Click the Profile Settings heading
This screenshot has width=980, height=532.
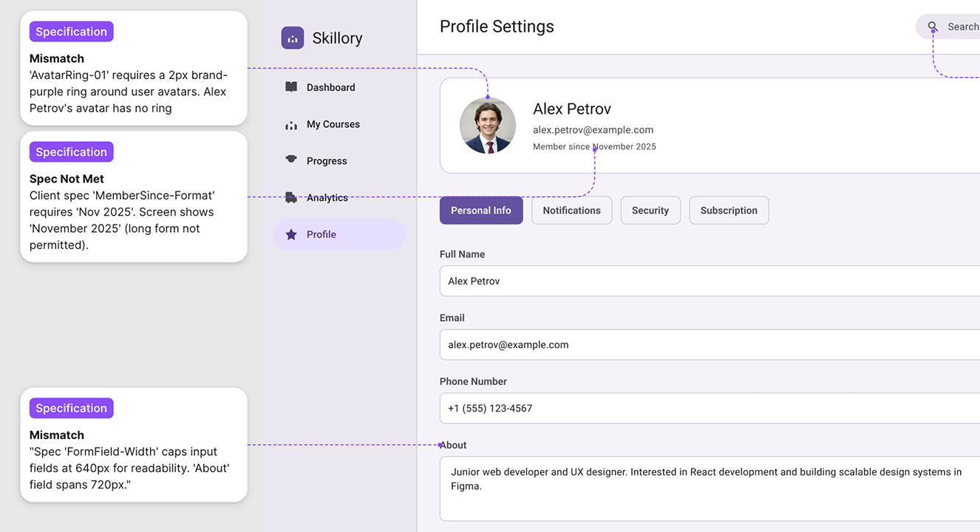pos(497,27)
